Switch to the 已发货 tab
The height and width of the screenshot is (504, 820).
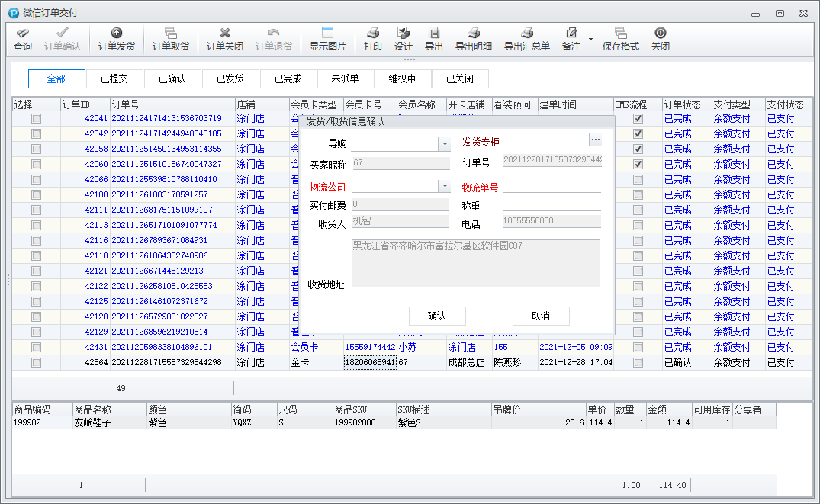click(230, 79)
